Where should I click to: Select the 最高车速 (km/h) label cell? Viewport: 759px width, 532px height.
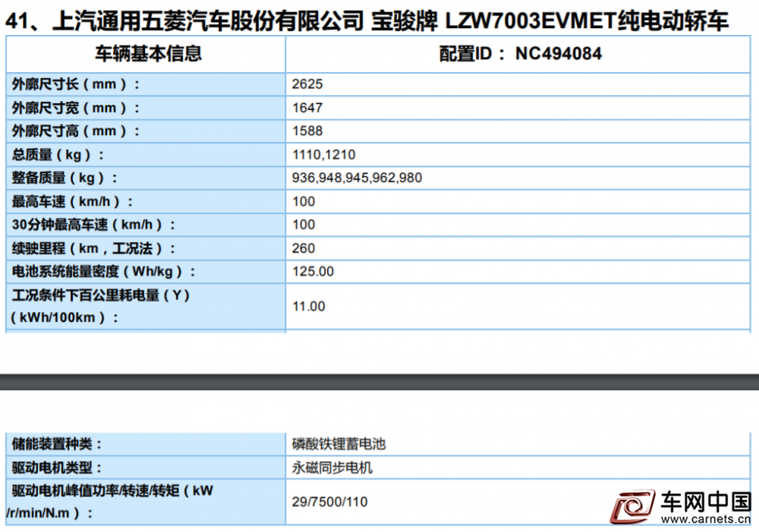[146, 202]
